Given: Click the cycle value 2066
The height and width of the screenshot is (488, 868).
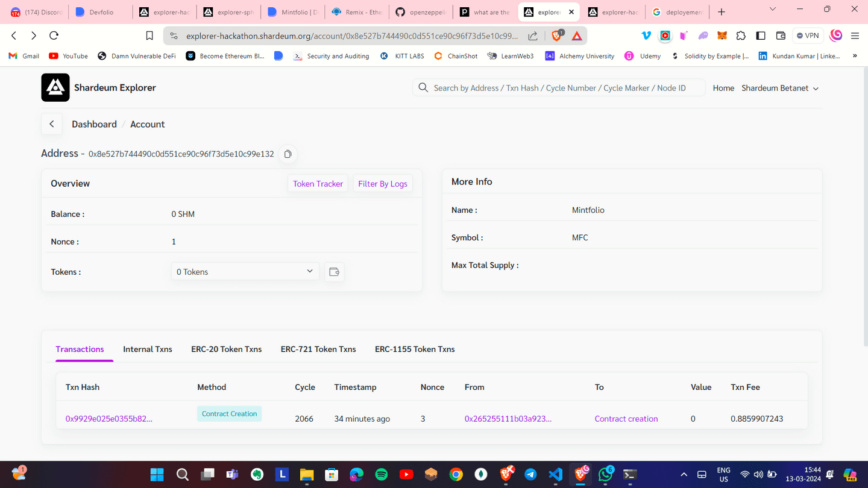Looking at the screenshot, I should 304,419.
